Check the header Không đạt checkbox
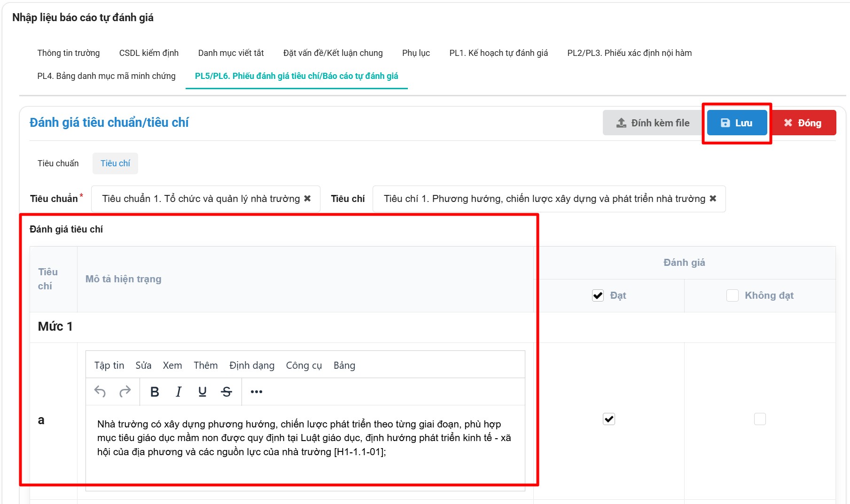This screenshot has height=504, width=850. click(x=732, y=295)
